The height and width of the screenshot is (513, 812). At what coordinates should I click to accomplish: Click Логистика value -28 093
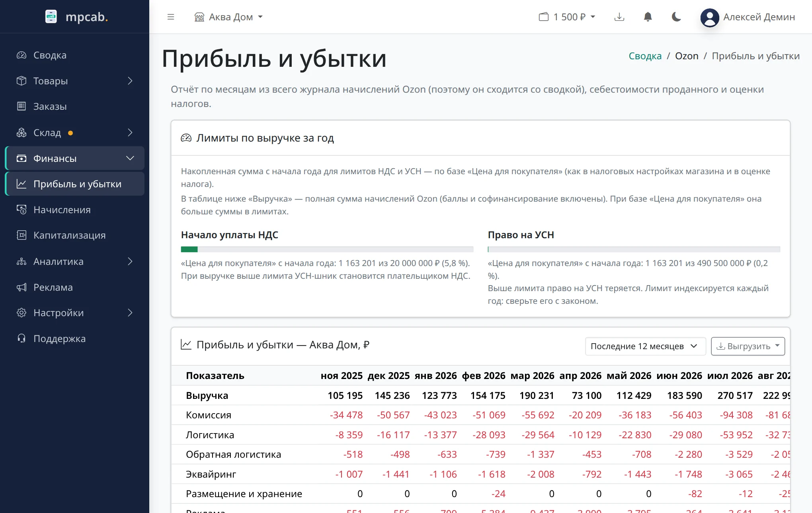[x=489, y=435]
